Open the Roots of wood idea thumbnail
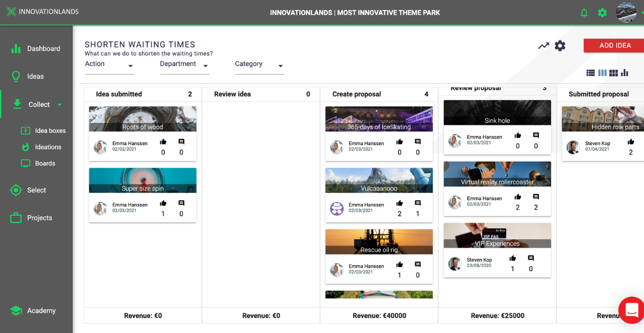The width and height of the screenshot is (644, 333). click(x=142, y=118)
